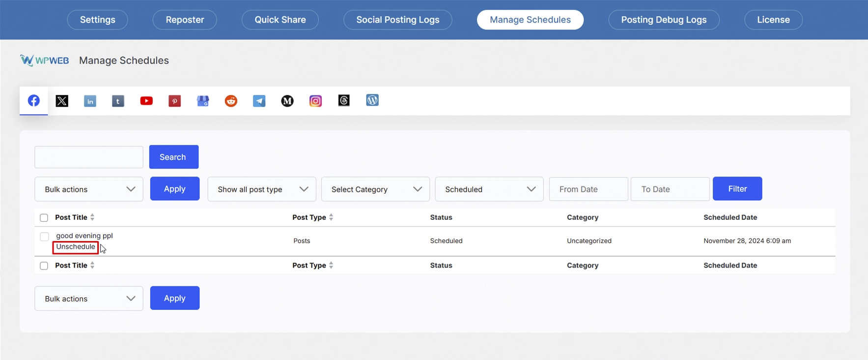Click the 'Uncategorized' category cell
Screen dimensions: 868x360
[589, 241]
